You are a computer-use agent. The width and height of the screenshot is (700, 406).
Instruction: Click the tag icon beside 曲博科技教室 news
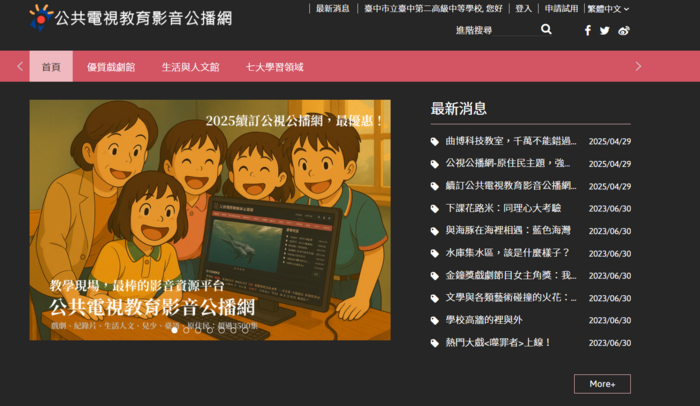point(435,142)
